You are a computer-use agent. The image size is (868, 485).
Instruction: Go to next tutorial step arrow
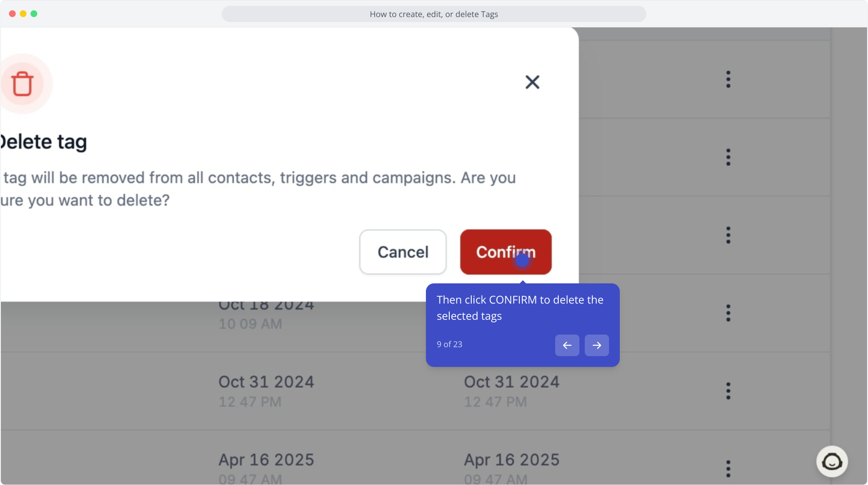pos(597,345)
